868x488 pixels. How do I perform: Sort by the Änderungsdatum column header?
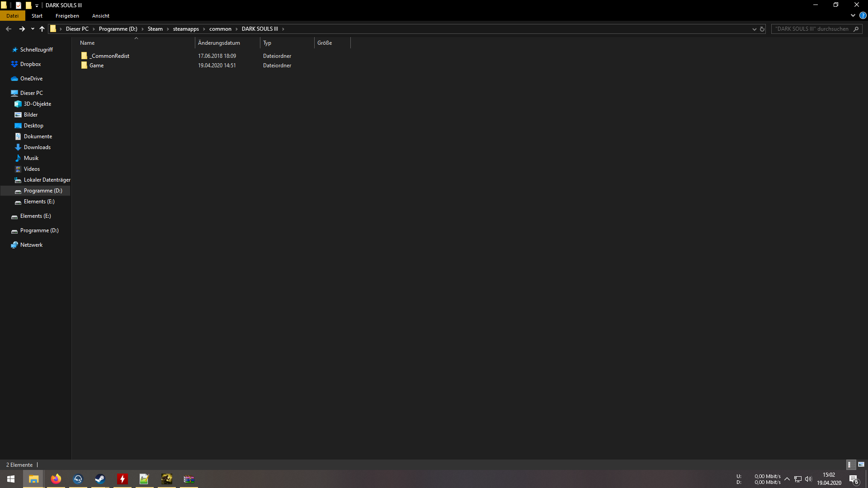[x=219, y=43]
